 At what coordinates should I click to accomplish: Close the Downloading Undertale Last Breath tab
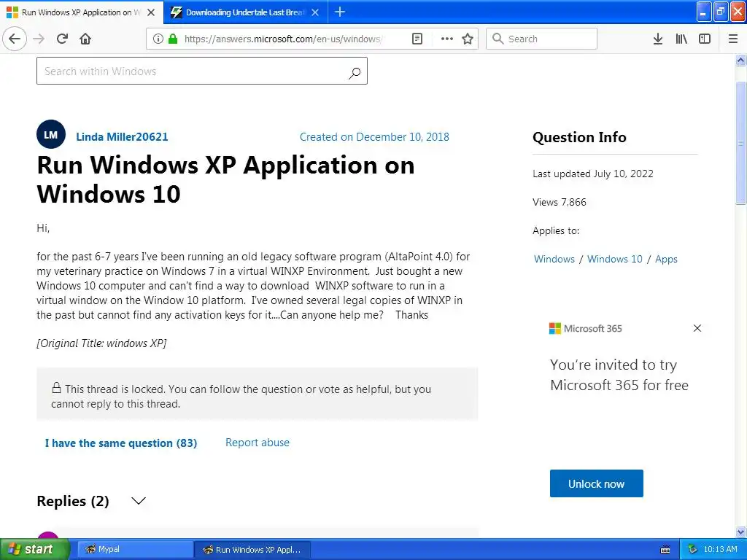click(x=315, y=12)
